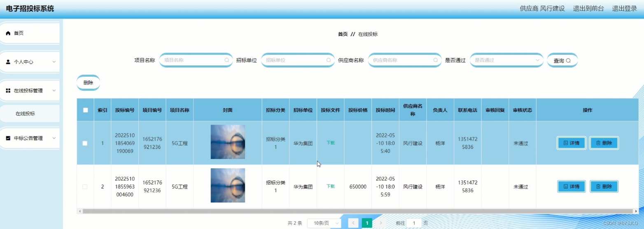
Task: Check the checkbox for row 1
Action: [85, 143]
